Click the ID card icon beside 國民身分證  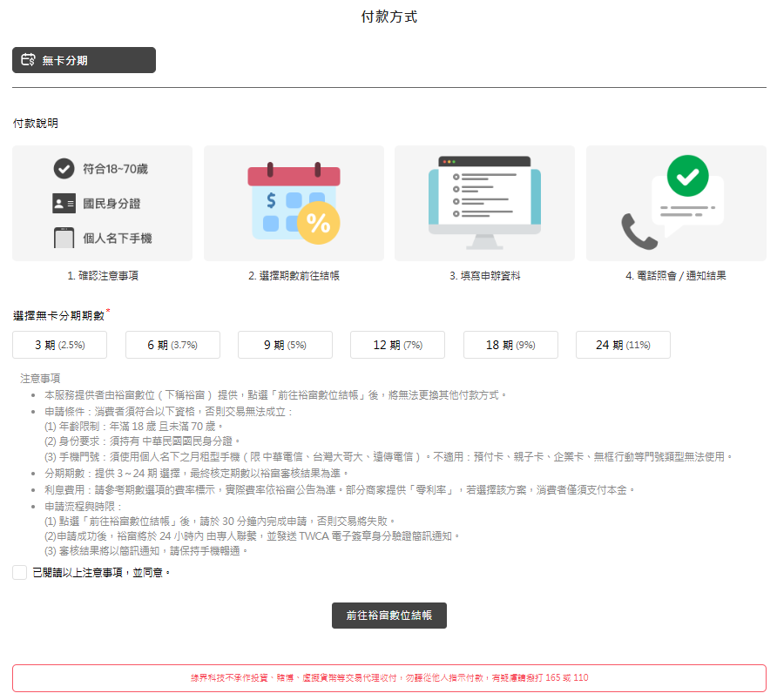coord(64,204)
